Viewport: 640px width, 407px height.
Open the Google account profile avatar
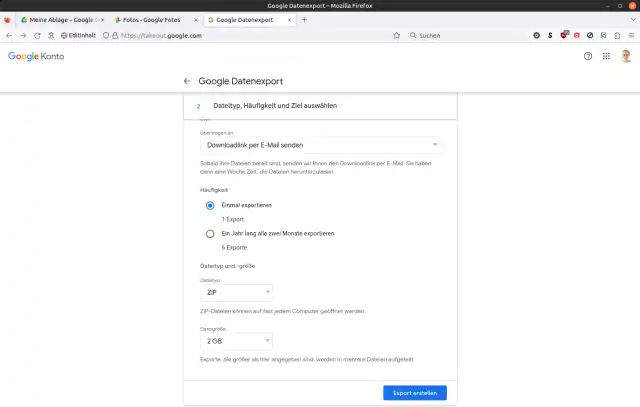626,56
